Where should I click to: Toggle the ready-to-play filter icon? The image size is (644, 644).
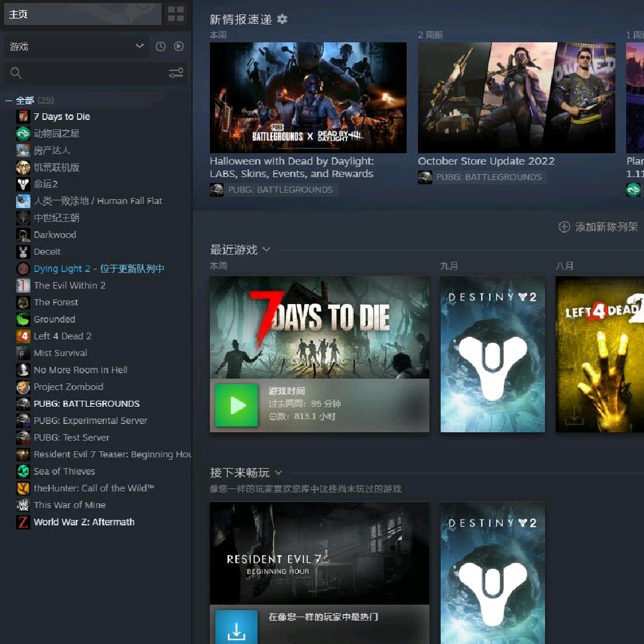[179, 47]
